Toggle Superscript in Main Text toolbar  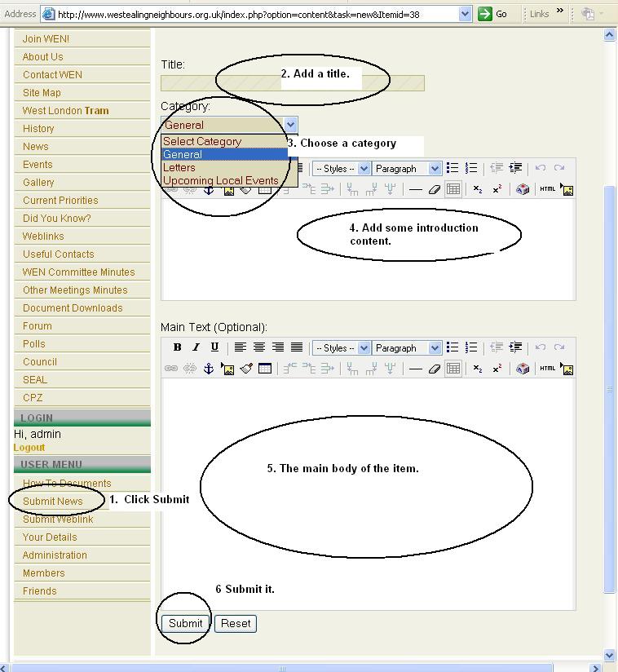(497, 368)
